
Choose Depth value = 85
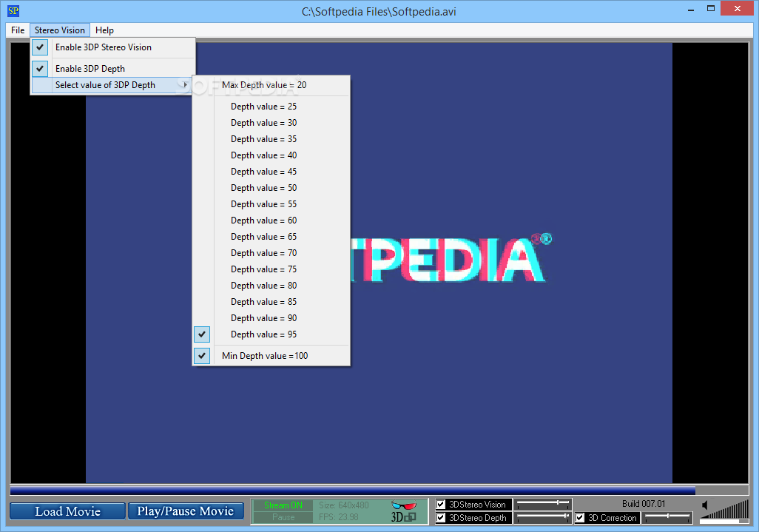point(271,302)
